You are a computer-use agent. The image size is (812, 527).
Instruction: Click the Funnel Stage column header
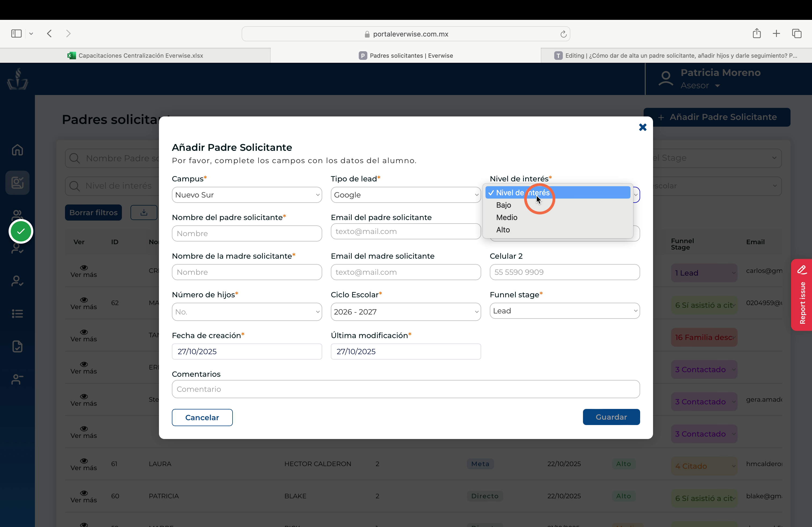tap(682, 244)
